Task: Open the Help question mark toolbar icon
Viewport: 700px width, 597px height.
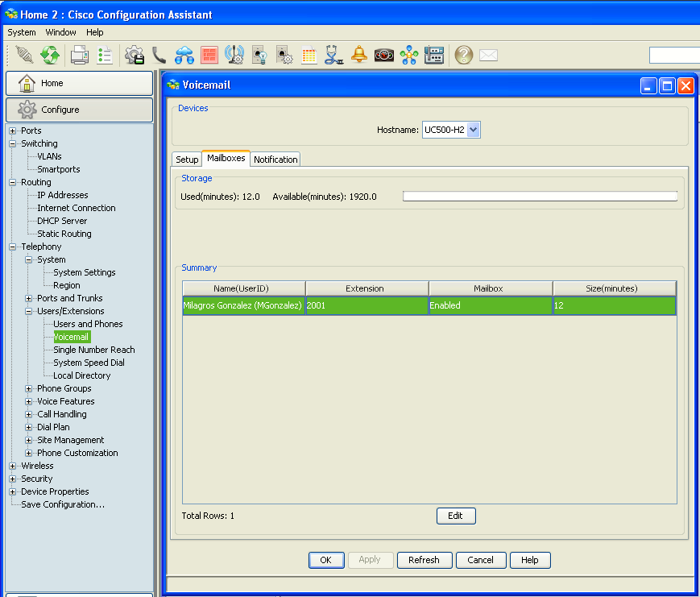Action: click(464, 55)
